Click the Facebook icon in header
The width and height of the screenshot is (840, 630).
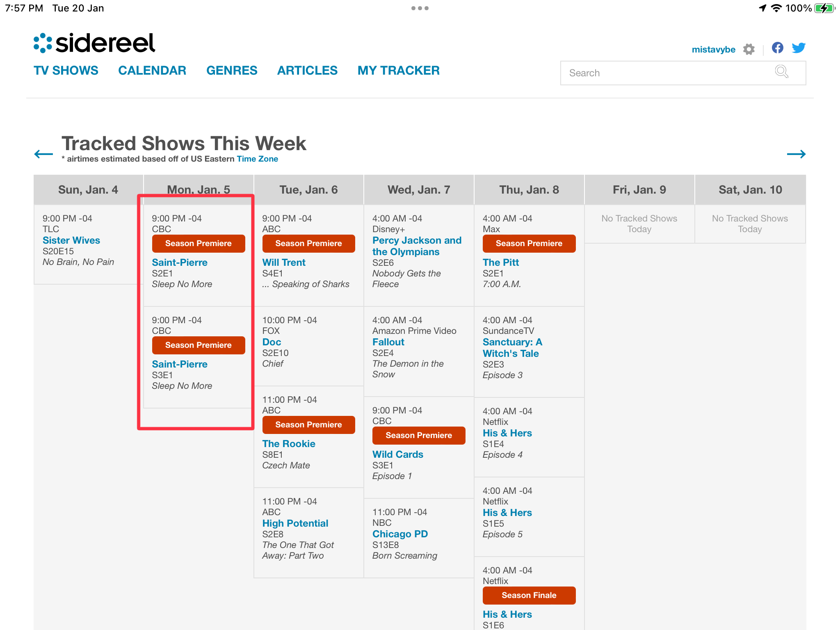[x=777, y=48]
